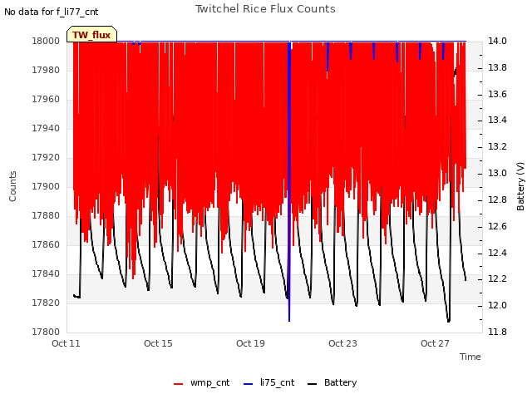Click the 'No data for f_li77_cnt' message

click(x=52, y=12)
